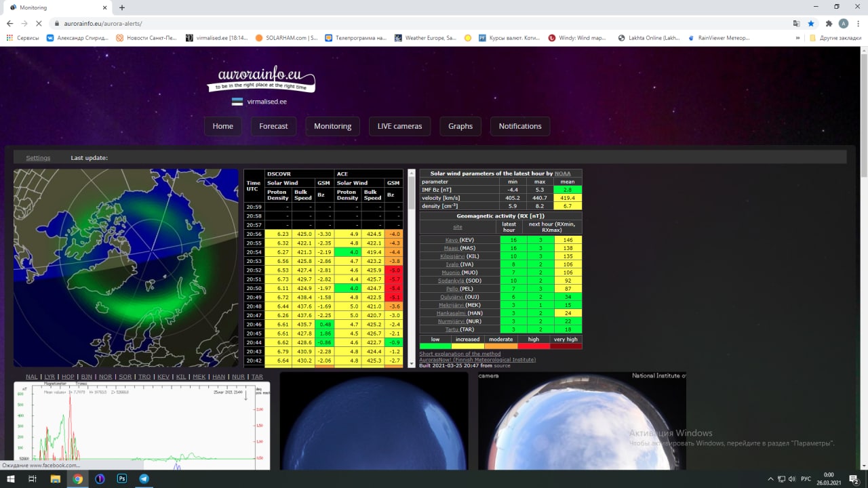Screen dimensions: 868x488
Task: Open File Explorer from the taskbar
Action: pos(56,479)
